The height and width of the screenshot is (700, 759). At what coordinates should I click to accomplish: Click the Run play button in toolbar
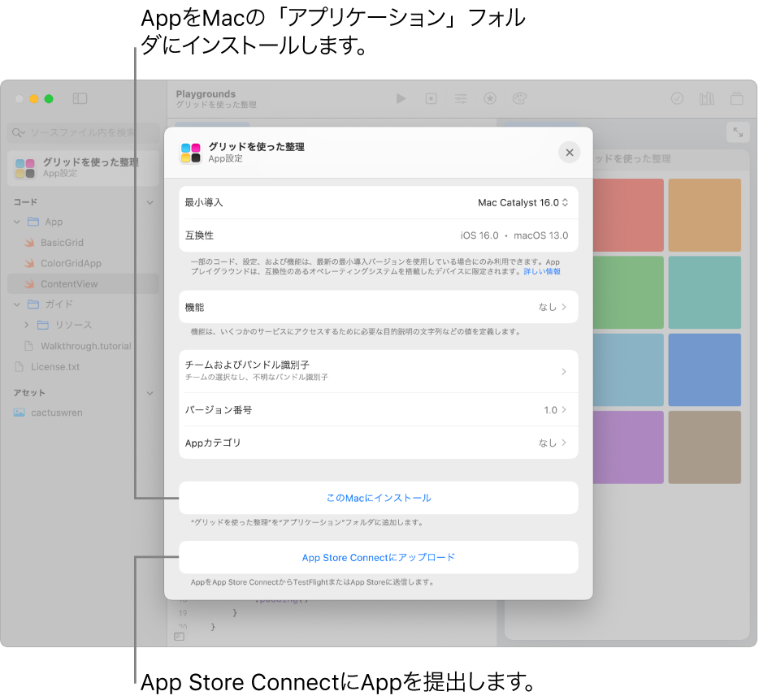pos(401,99)
